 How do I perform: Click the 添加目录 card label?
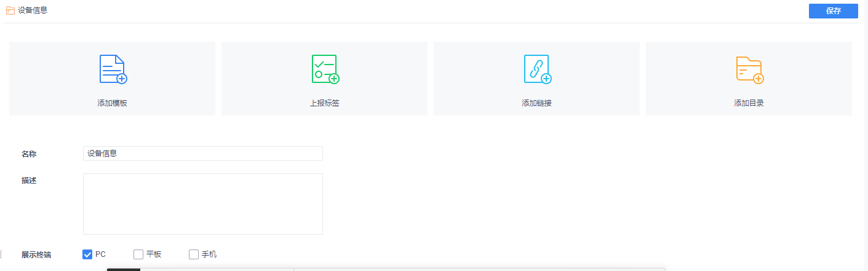point(749,103)
